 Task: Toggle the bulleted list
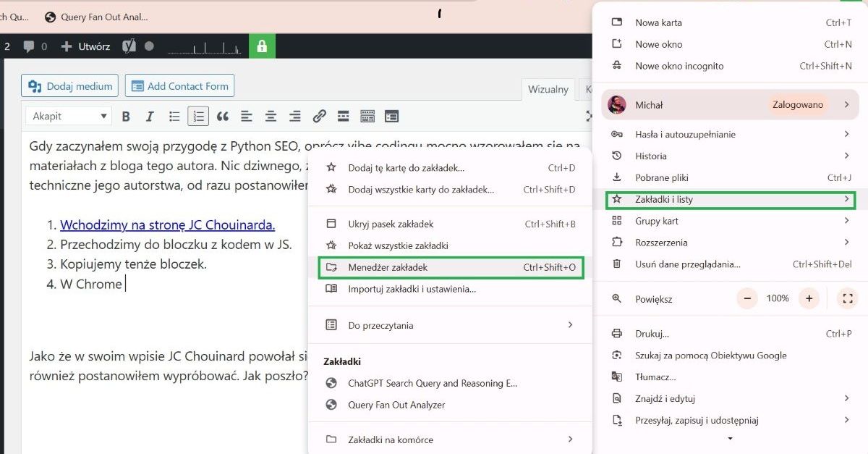(174, 116)
